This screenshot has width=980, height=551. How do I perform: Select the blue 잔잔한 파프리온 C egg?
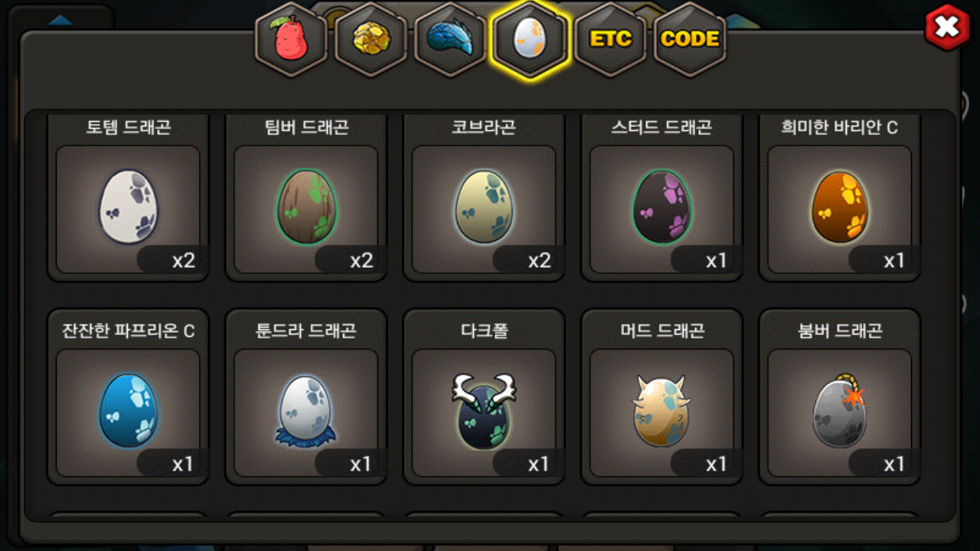pyautogui.click(x=128, y=411)
